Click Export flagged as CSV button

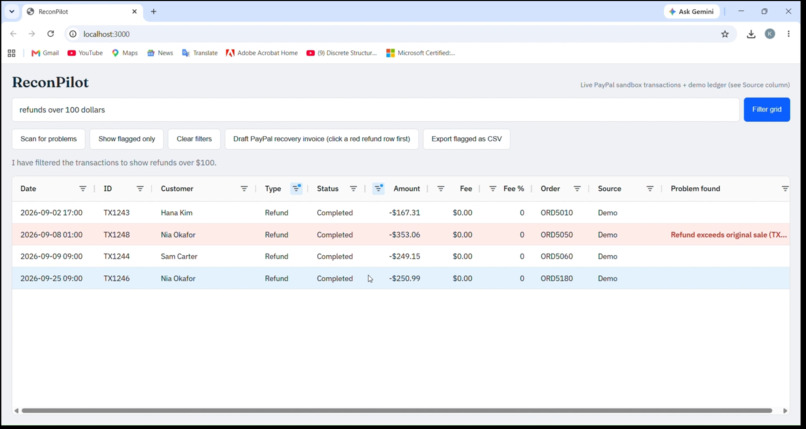pyautogui.click(x=467, y=139)
